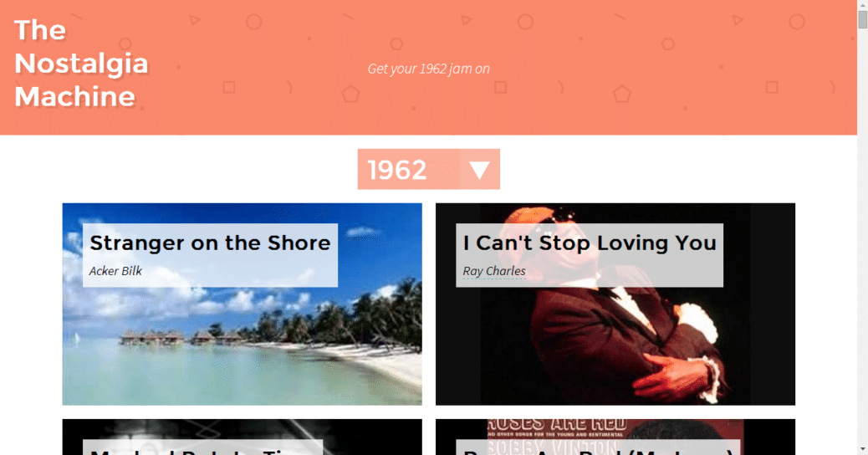The height and width of the screenshot is (455, 868).
Task: Click the Roses Are Red album cover text
Action: coord(557,425)
